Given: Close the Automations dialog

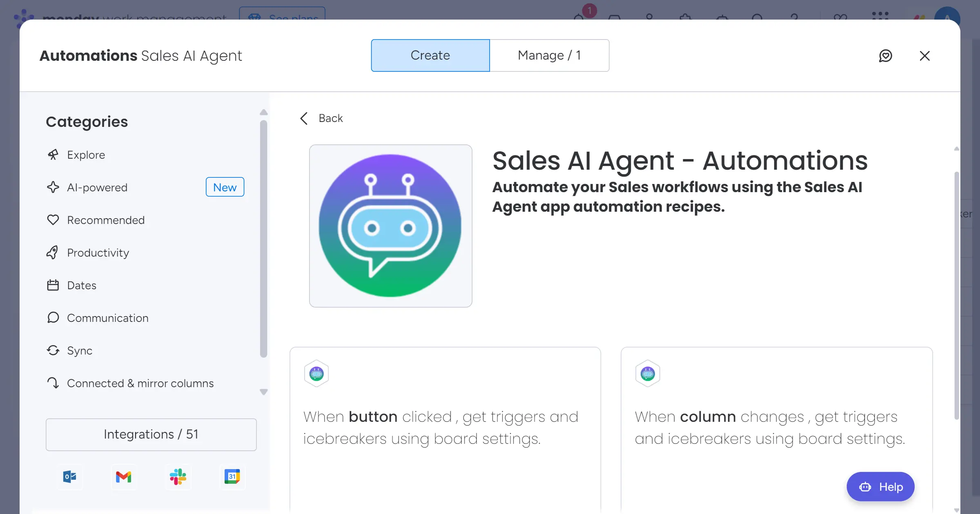Looking at the screenshot, I should tap(924, 56).
